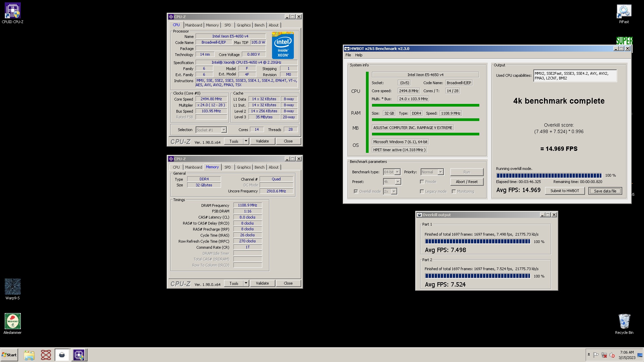Click the Abort / Reset button
644x362 pixels.
click(x=467, y=182)
